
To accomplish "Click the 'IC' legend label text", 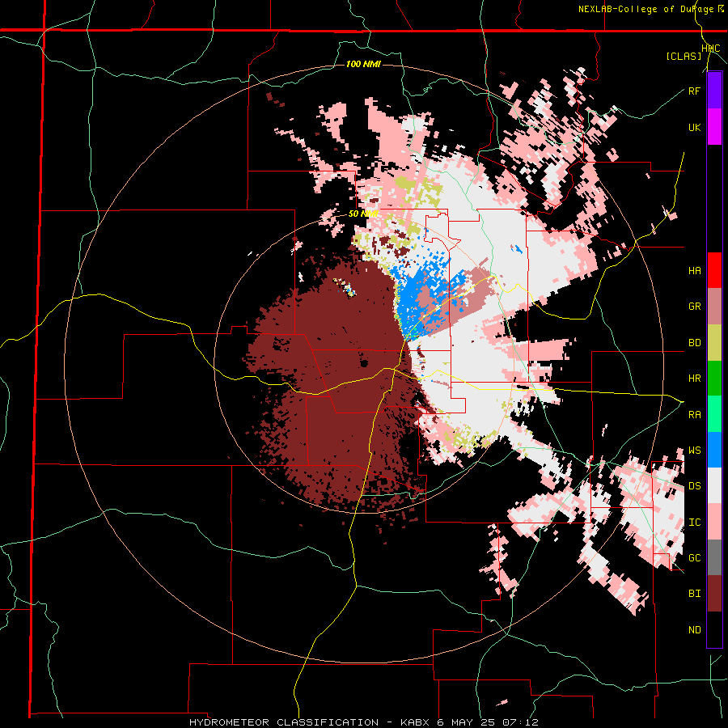I will (x=694, y=523).
